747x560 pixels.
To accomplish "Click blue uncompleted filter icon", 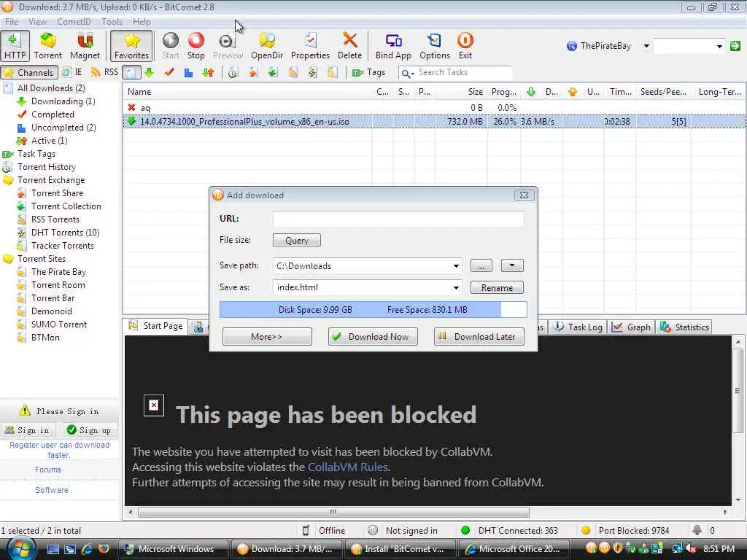I will coord(189,72).
